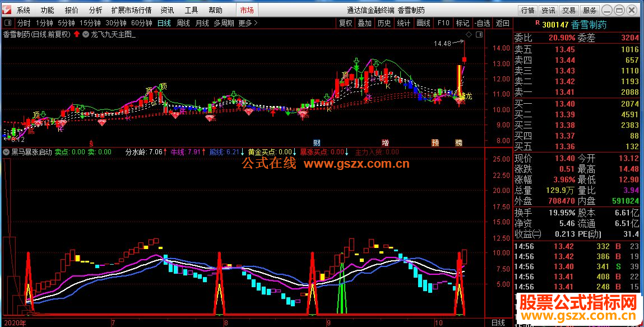Viewport: 644px width, 327px height.
Task: Click the 标记 toolbar button
Action: coord(462,23)
